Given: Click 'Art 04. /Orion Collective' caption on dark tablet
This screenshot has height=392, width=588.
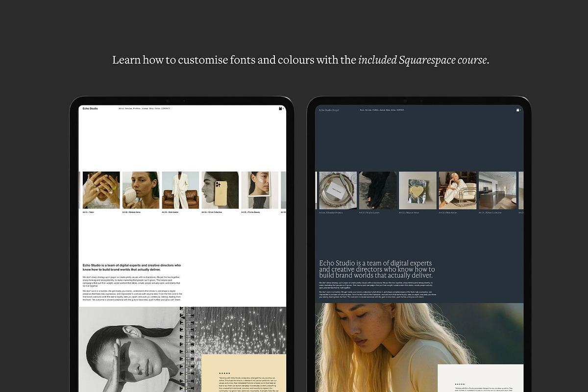Looking at the screenshot, I should point(490,213).
